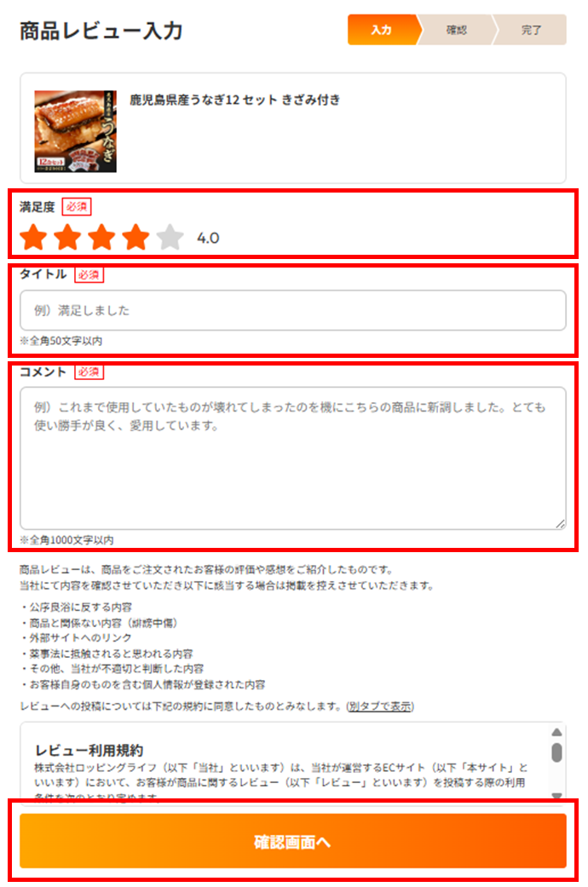Select the fifth gray star

click(170, 237)
